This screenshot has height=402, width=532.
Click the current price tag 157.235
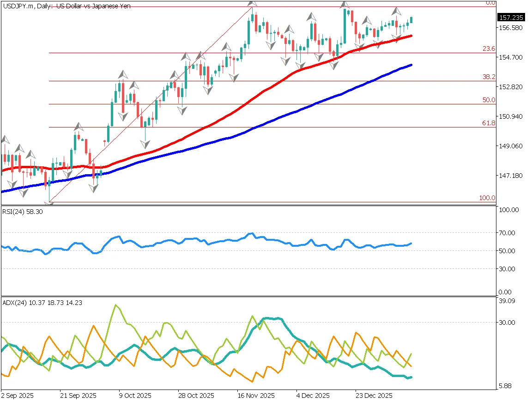point(510,18)
